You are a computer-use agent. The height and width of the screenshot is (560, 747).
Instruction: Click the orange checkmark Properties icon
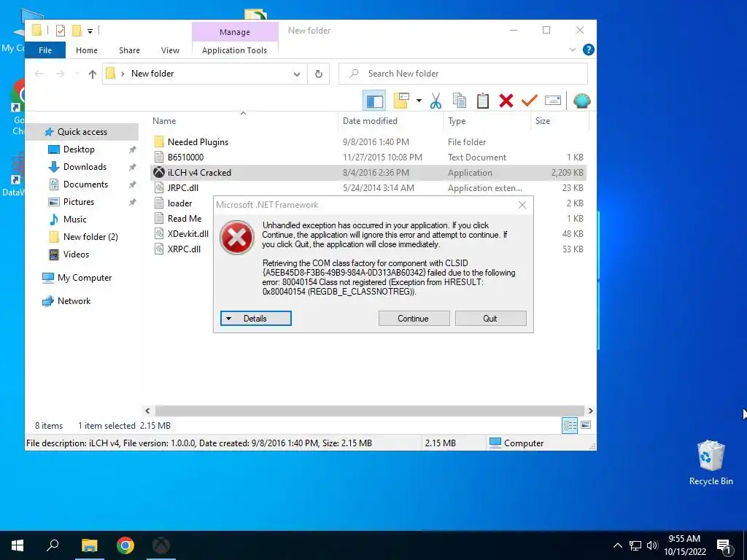(x=530, y=101)
